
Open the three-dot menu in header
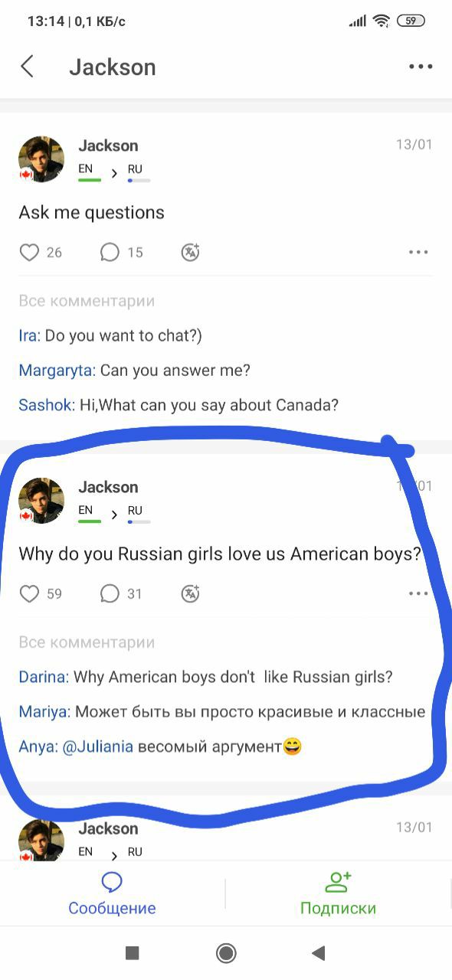pos(421,67)
